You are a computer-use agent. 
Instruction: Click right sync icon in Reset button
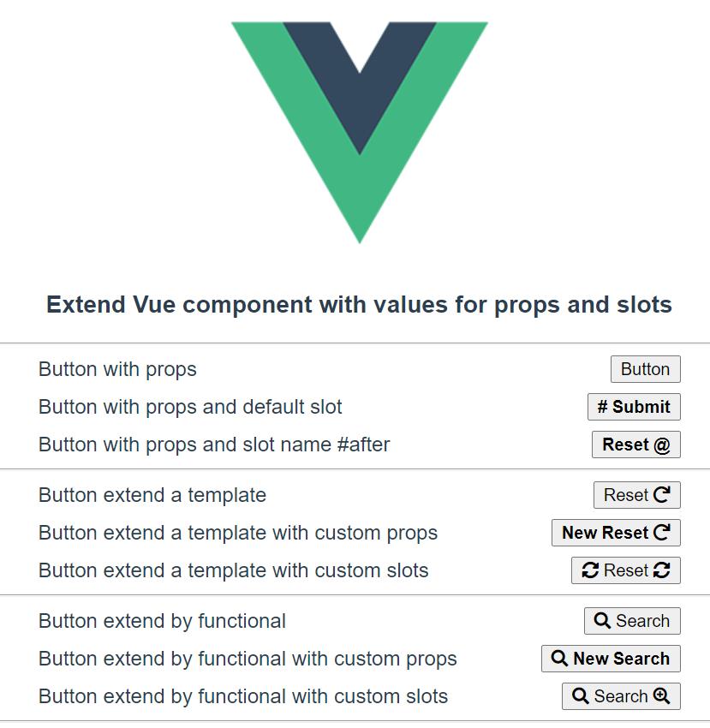pos(662,570)
